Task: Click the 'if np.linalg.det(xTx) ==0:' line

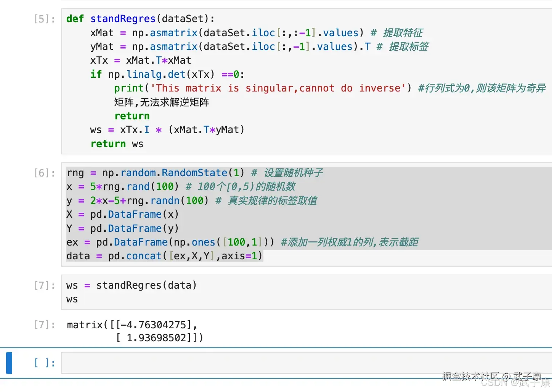Action: coord(167,74)
